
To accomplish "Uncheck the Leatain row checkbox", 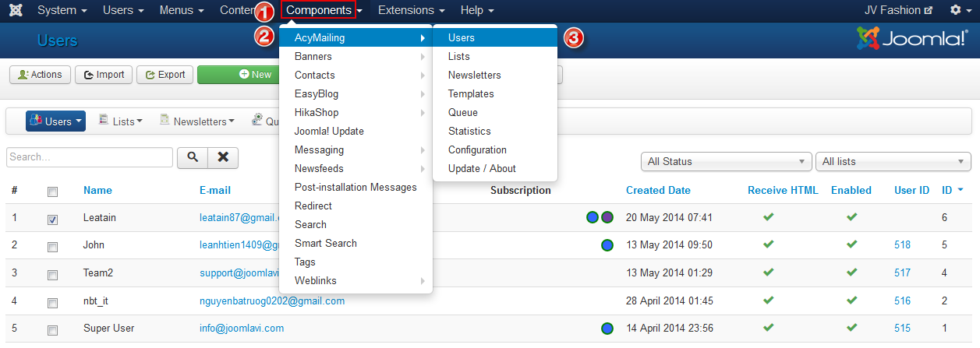I will point(52,220).
